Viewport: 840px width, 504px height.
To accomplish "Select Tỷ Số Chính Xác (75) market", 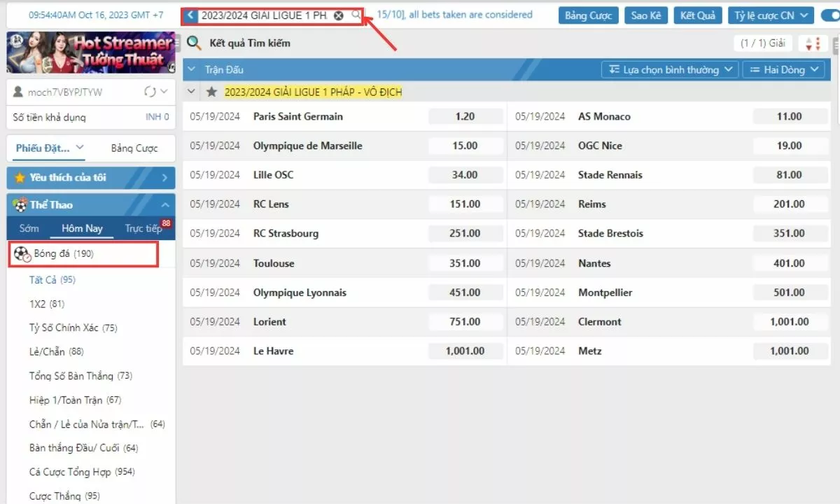I will [x=73, y=328].
